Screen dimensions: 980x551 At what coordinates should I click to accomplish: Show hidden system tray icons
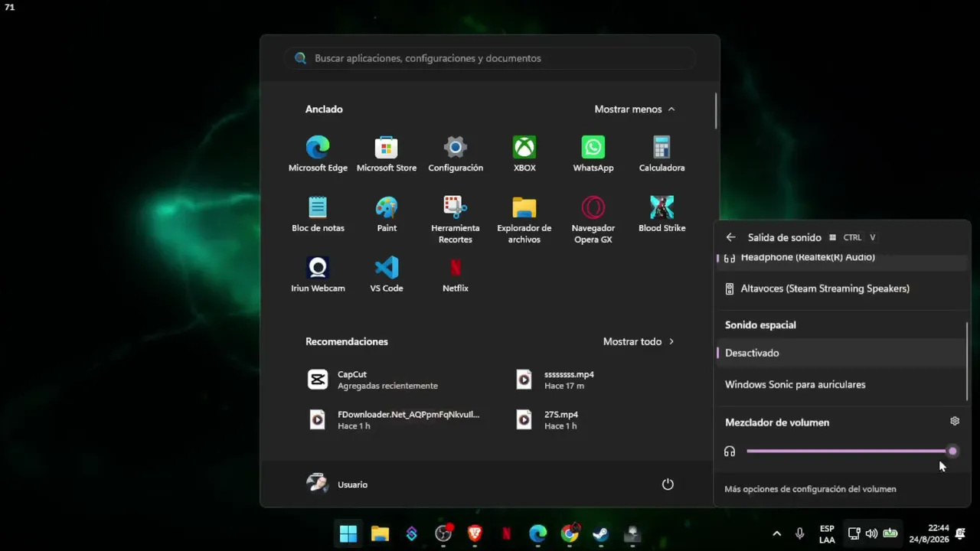[777, 533]
